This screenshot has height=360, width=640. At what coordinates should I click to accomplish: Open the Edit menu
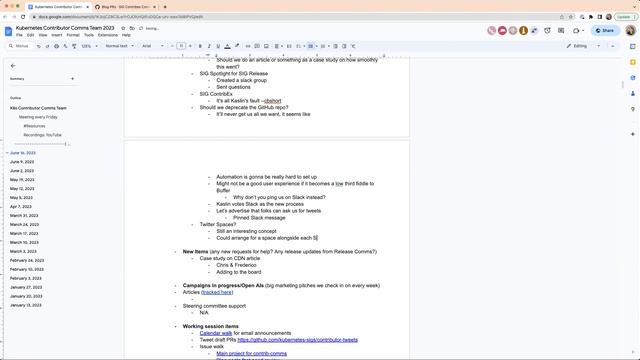tap(31, 35)
